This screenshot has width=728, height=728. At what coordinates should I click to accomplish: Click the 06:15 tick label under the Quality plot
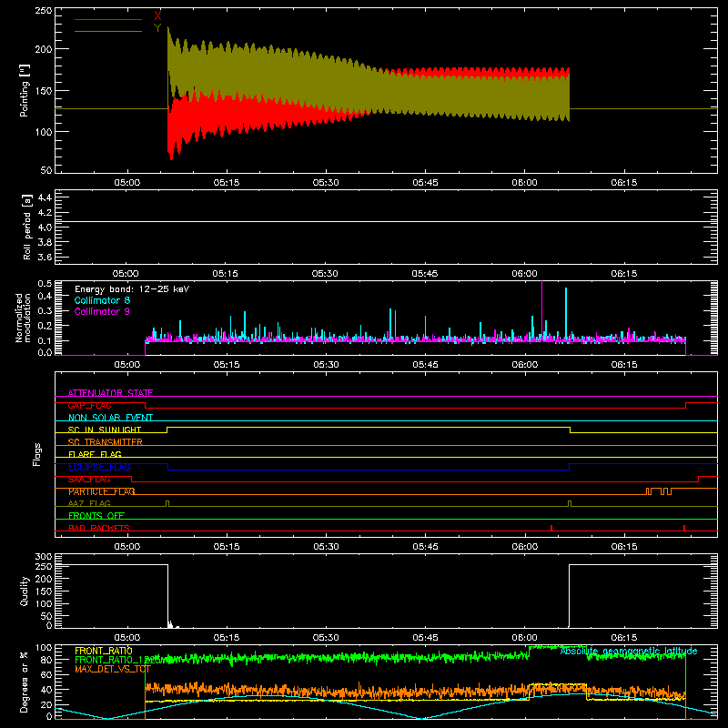(x=624, y=638)
